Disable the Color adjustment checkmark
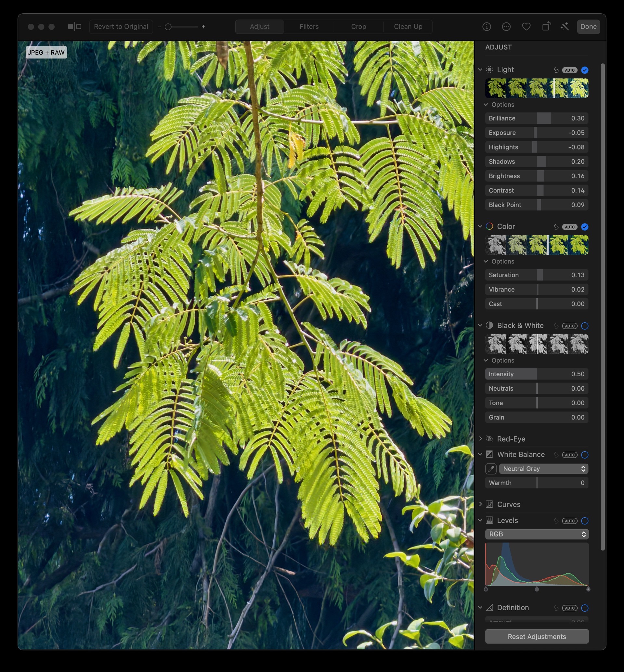 click(585, 227)
